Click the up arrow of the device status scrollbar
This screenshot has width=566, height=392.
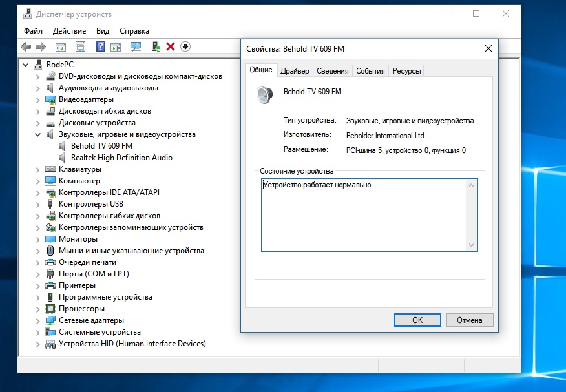(471, 185)
